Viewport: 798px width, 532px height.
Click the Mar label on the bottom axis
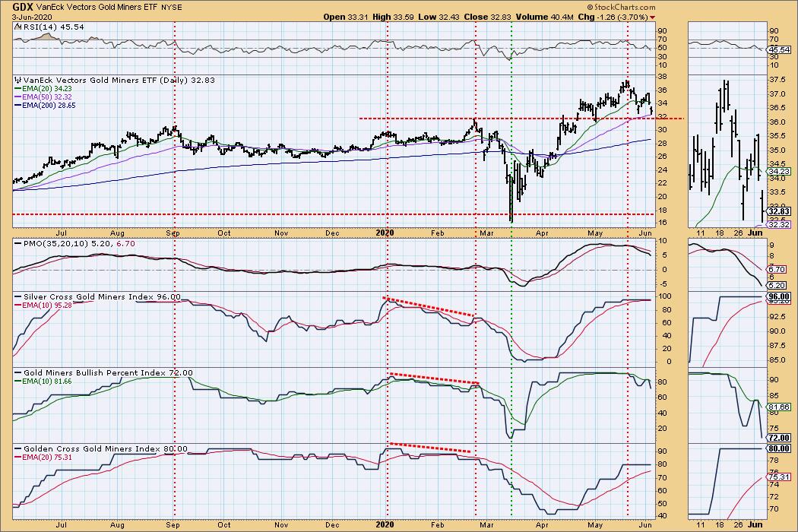486,524
